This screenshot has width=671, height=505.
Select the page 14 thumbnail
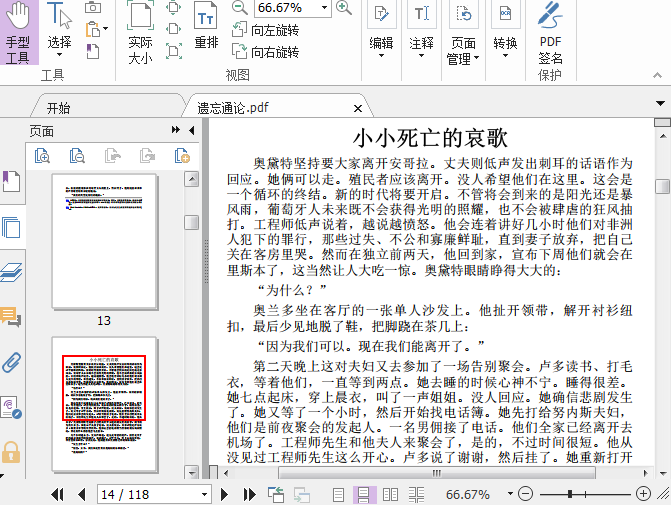pyautogui.click(x=104, y=404)
